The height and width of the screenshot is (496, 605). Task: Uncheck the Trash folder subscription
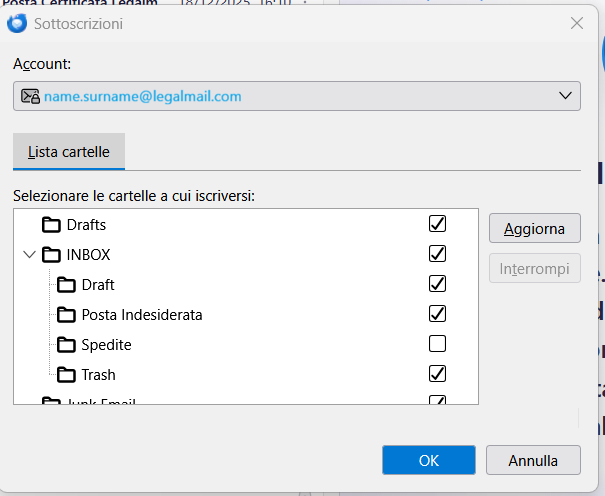pyautogui.click(x=437, y=374)
